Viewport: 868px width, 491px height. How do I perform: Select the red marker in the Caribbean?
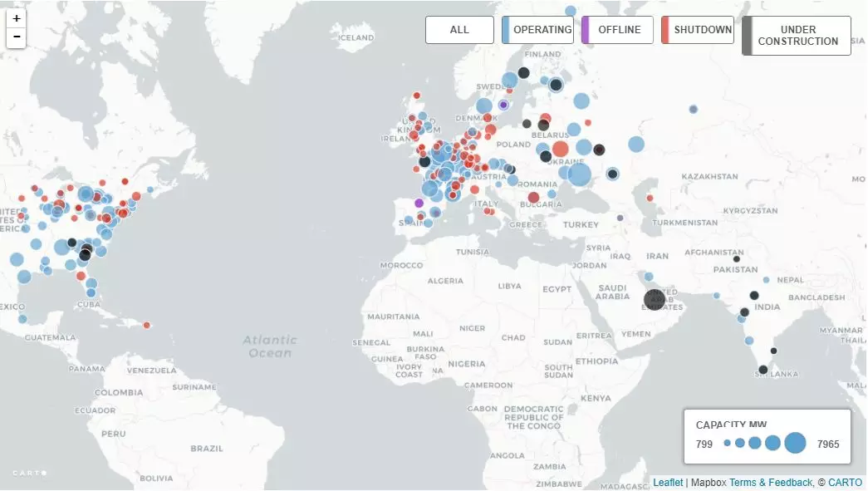point(147,325)
